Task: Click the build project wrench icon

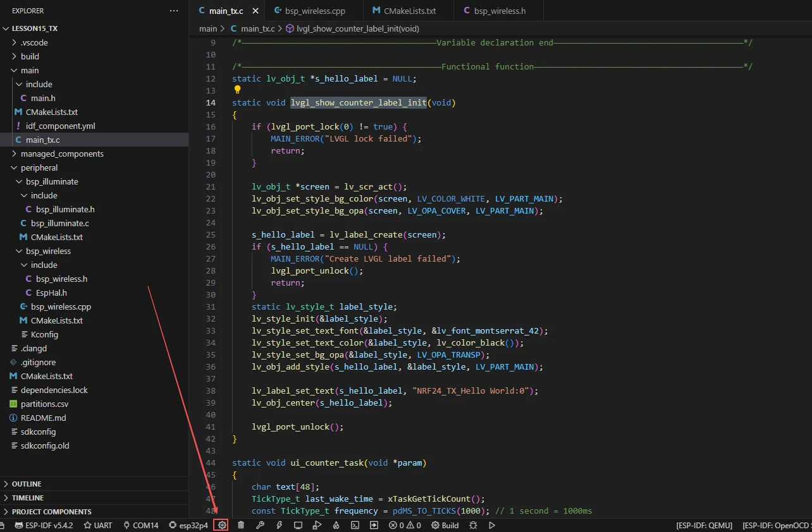Action: 260,525
